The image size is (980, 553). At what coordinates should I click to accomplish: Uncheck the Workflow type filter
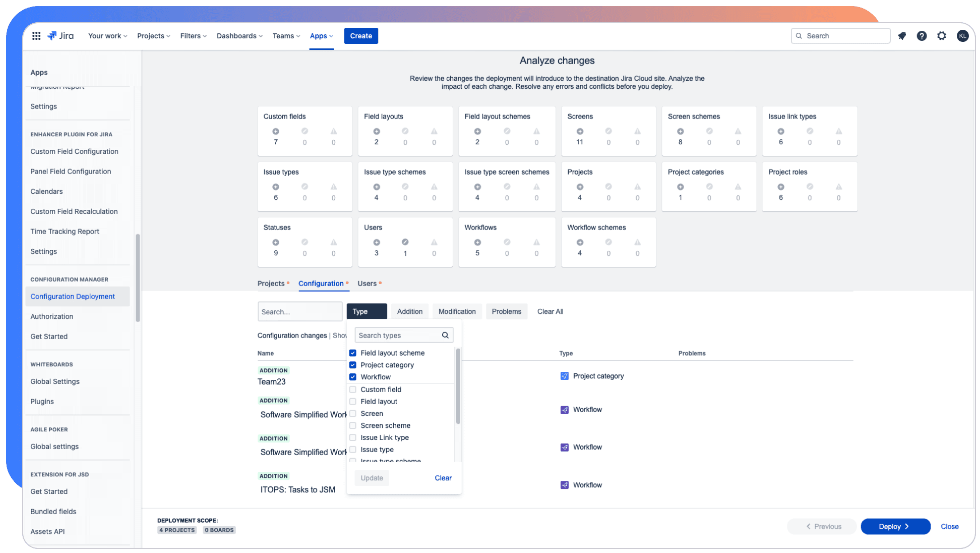click(352, 377)
